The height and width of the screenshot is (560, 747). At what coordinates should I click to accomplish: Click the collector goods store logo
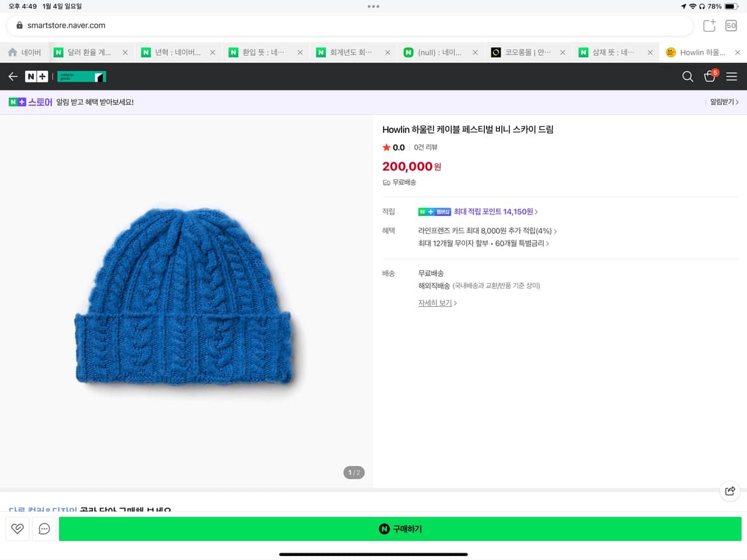(82, 76)
